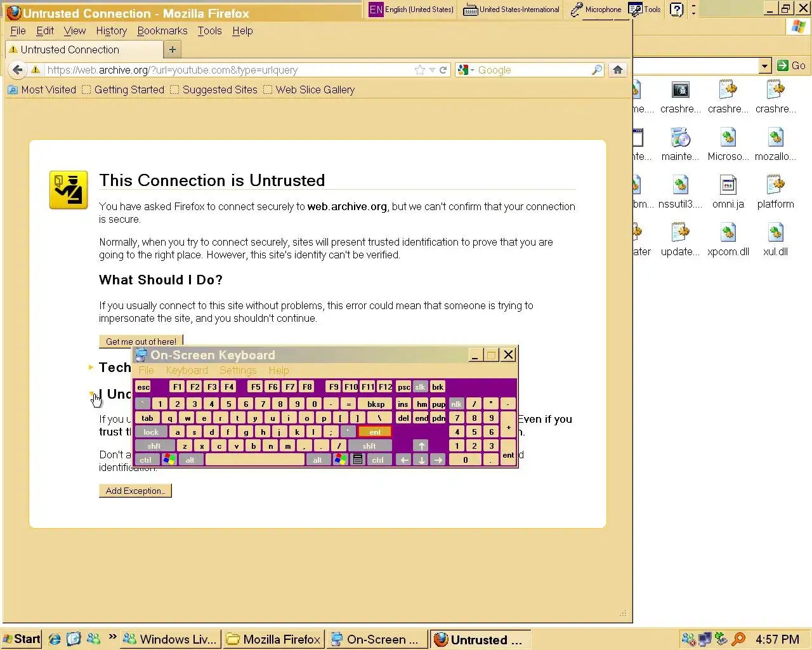Open the mainte... installer icon

pyautogui.click(x=680, y=145)
